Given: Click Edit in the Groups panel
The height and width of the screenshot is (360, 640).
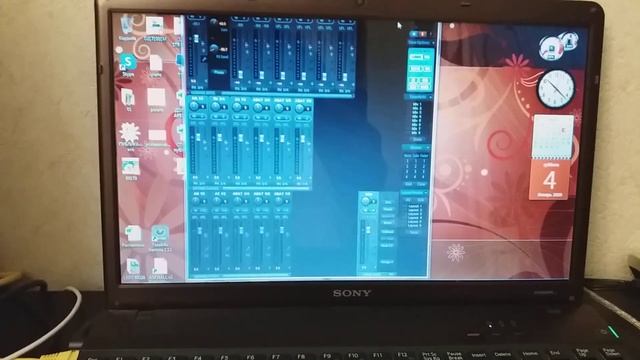Looking at the screenshot, I should 409,184.
